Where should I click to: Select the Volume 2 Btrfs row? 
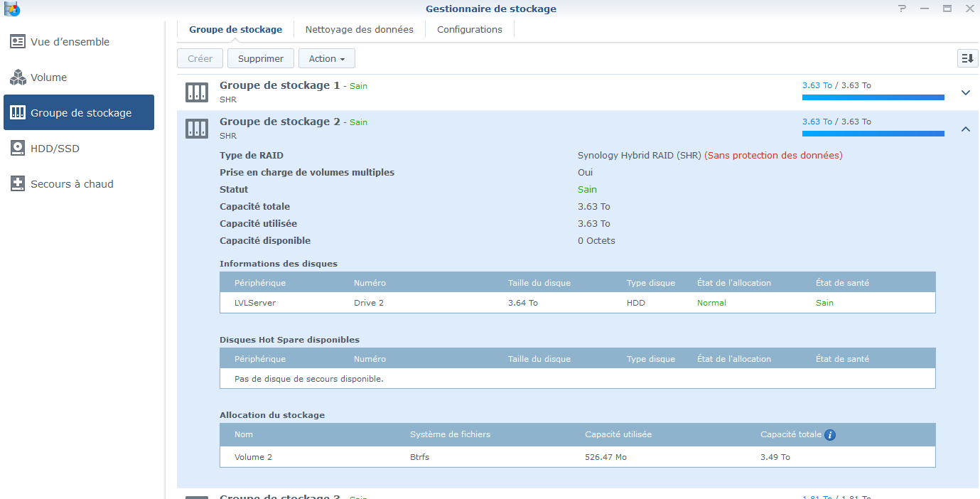577,457
